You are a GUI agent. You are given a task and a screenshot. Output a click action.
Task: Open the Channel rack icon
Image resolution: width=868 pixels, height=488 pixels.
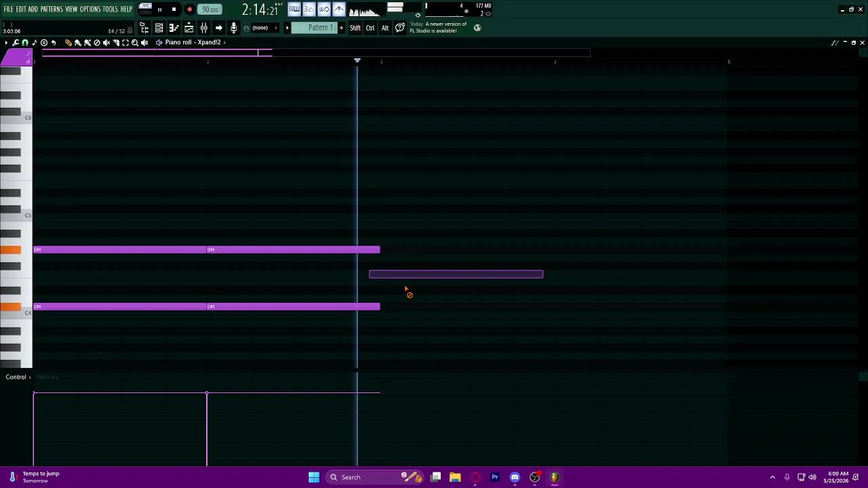click(159, 28)
